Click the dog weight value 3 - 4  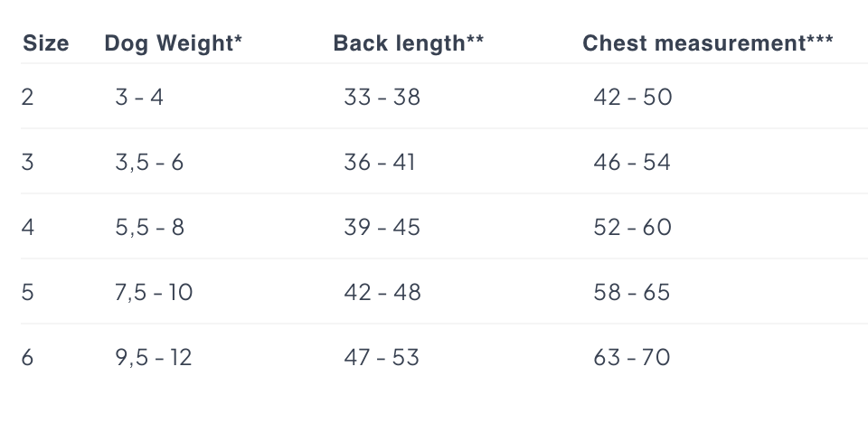click(139, 98)
